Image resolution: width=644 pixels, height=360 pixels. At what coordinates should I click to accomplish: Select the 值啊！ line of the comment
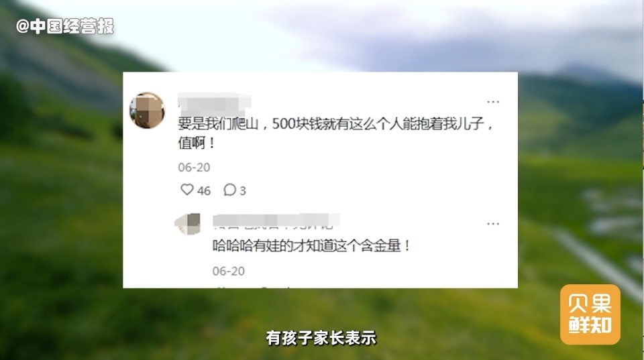coord(197,143)
